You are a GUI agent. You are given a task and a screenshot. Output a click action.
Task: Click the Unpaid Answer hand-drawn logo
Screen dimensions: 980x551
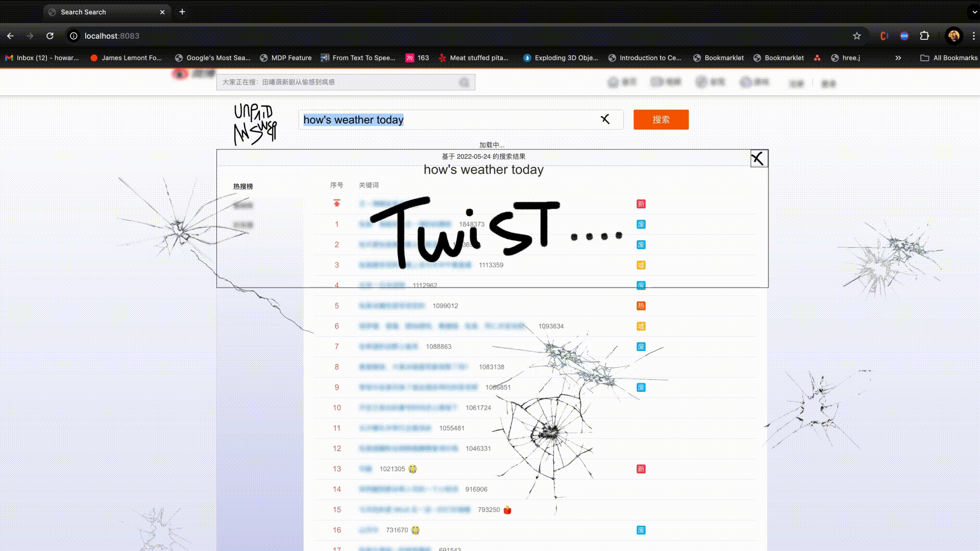tap(255, 124)
